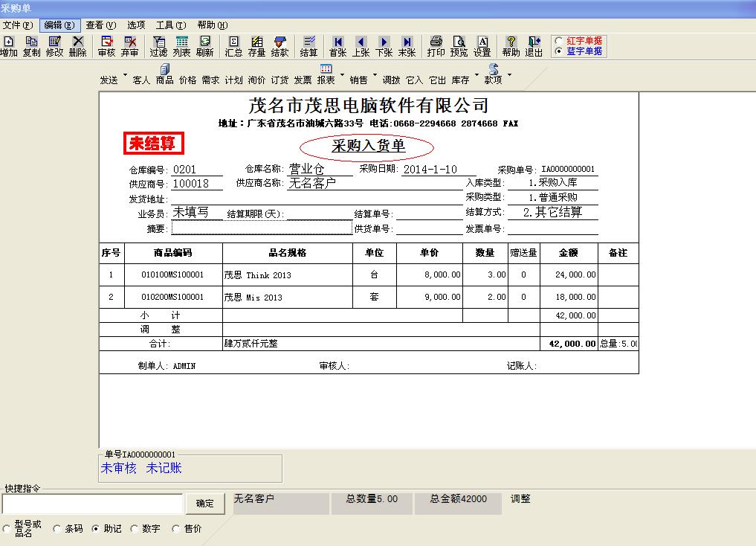Expand the 款项 dropdown arrow
Image resolution: width=756 pixels, height=546 pixels.
tap(510, 75)
